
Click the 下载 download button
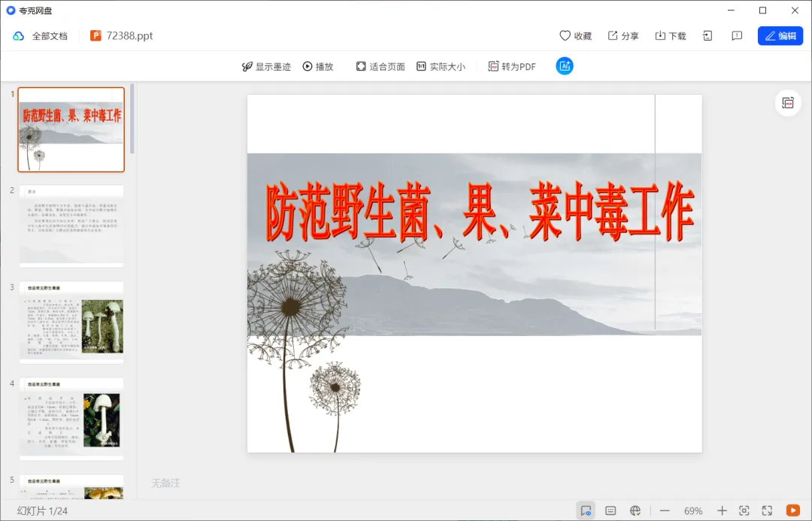coord(671,36)
